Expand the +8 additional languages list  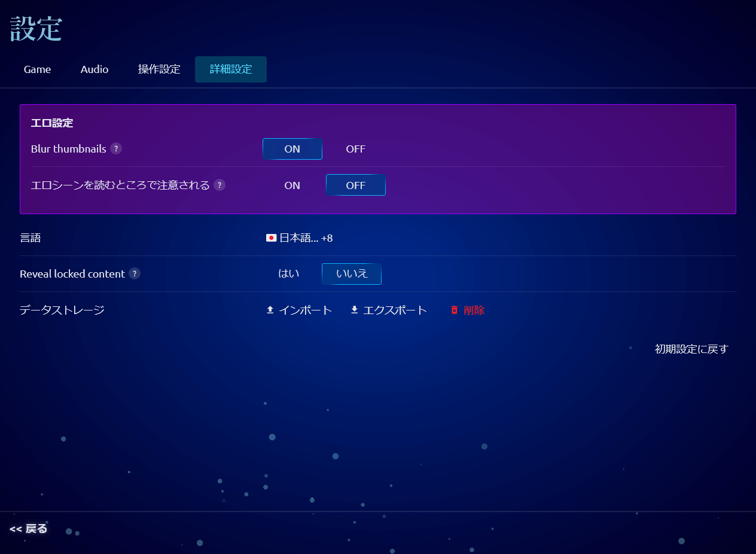tap(327, 238)
